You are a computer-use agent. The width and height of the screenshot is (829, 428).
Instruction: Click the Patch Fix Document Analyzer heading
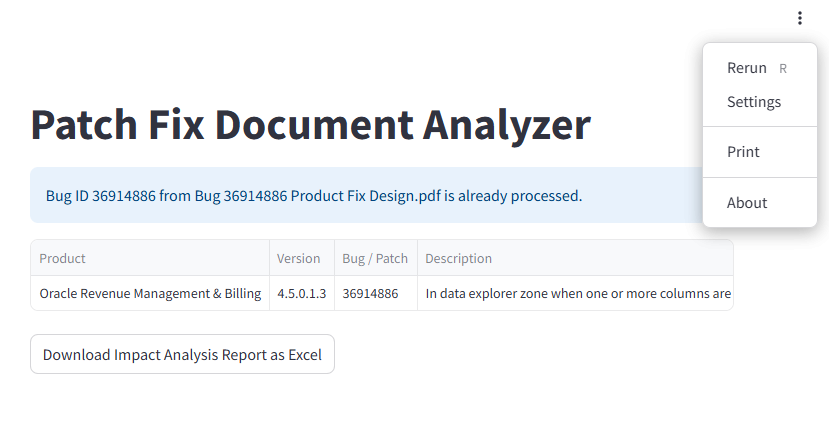click(310, 125)
